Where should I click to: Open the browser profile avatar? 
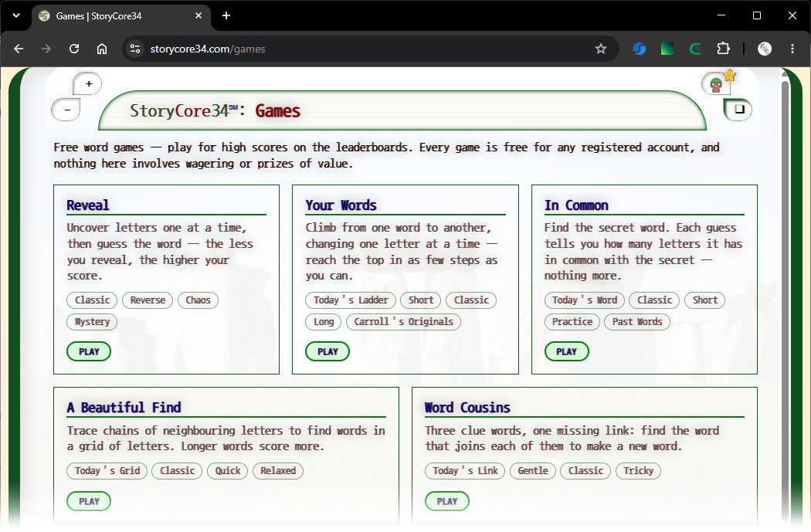765,49
